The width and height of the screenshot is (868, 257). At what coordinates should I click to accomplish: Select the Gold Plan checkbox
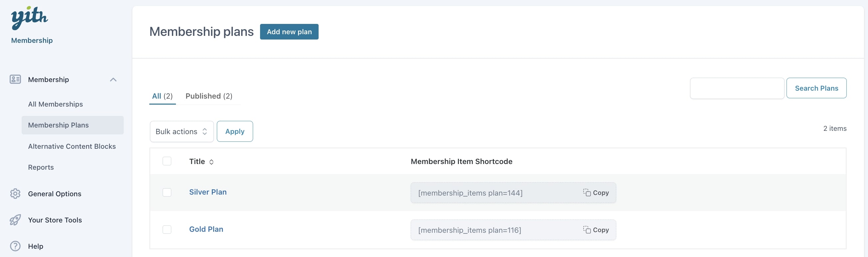pos(167,229)
